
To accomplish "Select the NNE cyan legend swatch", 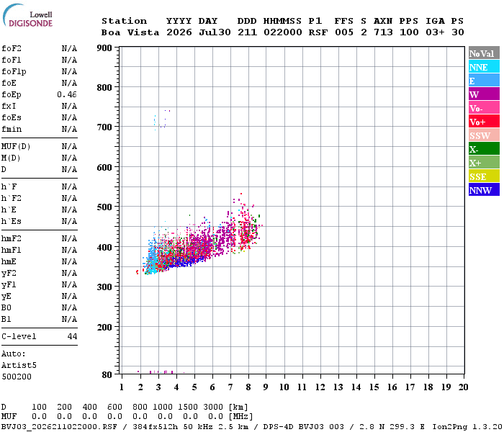I will 484,67.
